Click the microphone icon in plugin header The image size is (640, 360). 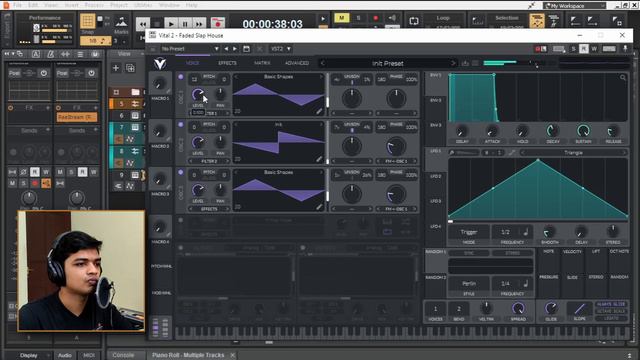(625, 49)
